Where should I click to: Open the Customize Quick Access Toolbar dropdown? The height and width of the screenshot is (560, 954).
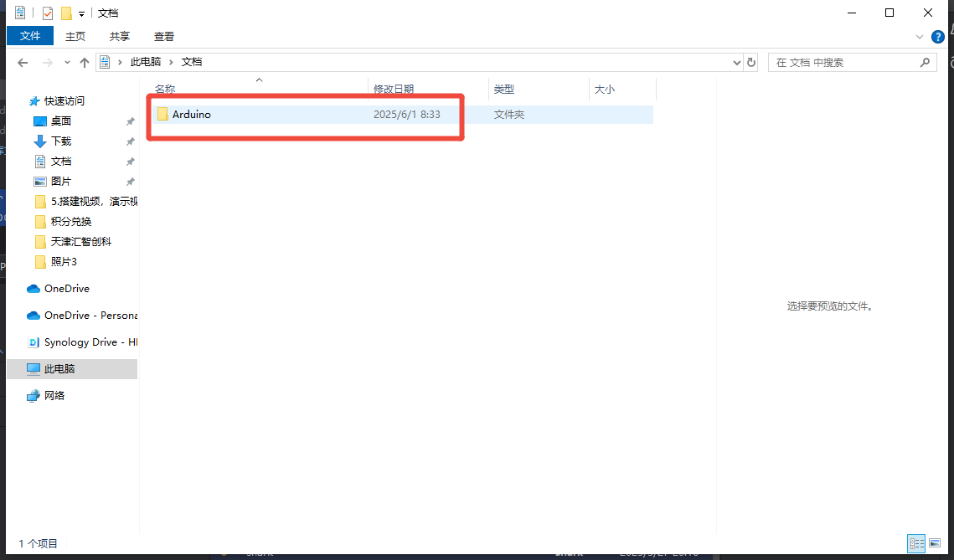[81, 14]
